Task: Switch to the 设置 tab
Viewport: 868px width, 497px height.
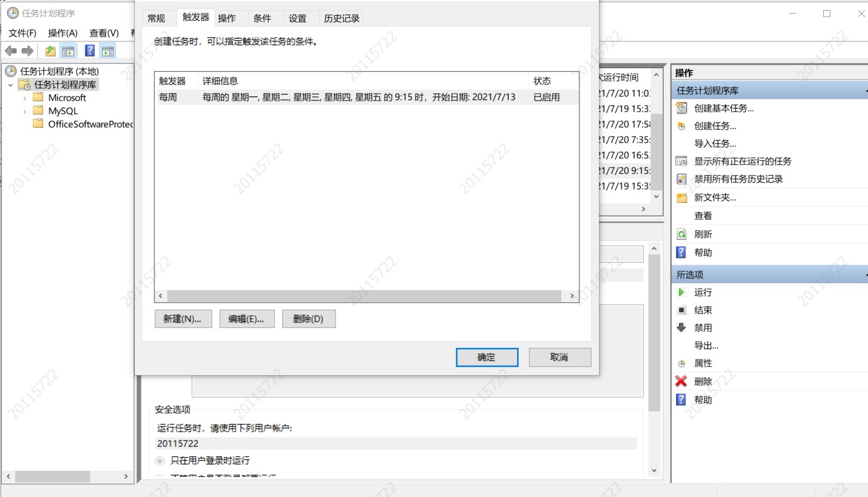Action: tap(297, 18)
